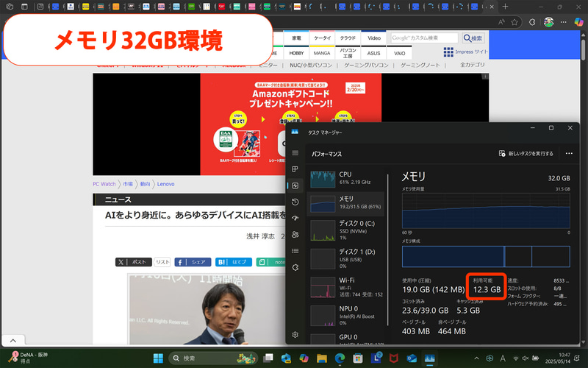Open MANGA tab on PC Watch site

click(x=322, y=53)
